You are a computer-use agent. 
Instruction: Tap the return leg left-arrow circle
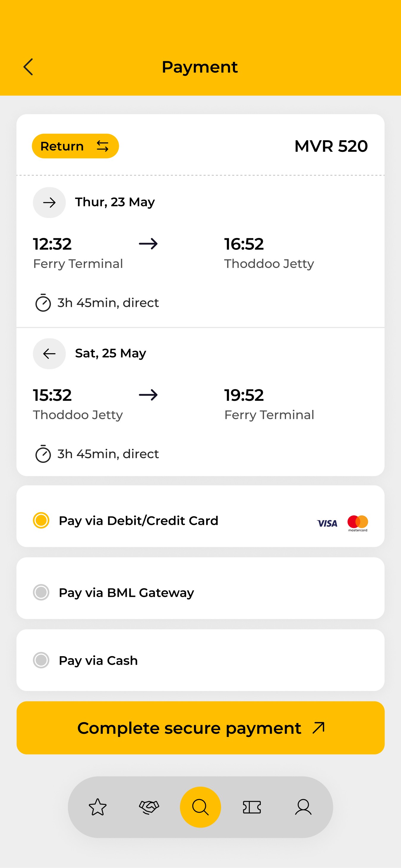pos(49,353)
